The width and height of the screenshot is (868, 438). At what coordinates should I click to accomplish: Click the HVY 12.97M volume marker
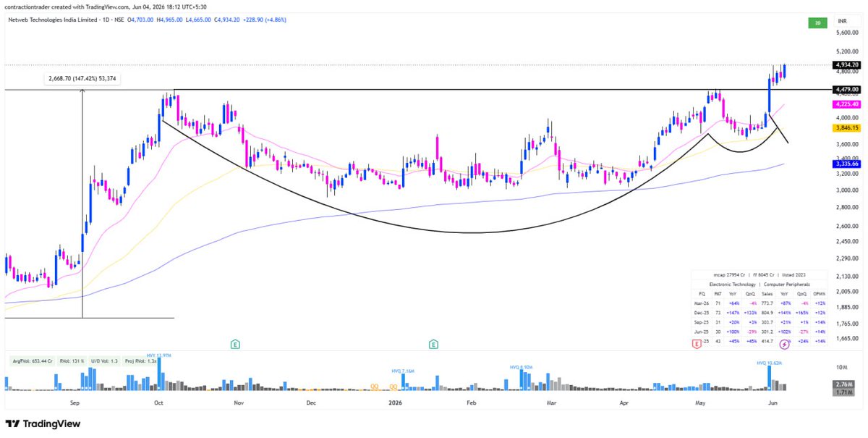pos(159,355)
